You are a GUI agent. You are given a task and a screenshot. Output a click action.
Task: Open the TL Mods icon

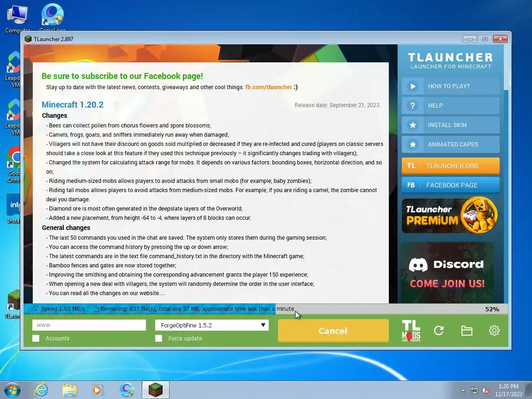[411, 331]
